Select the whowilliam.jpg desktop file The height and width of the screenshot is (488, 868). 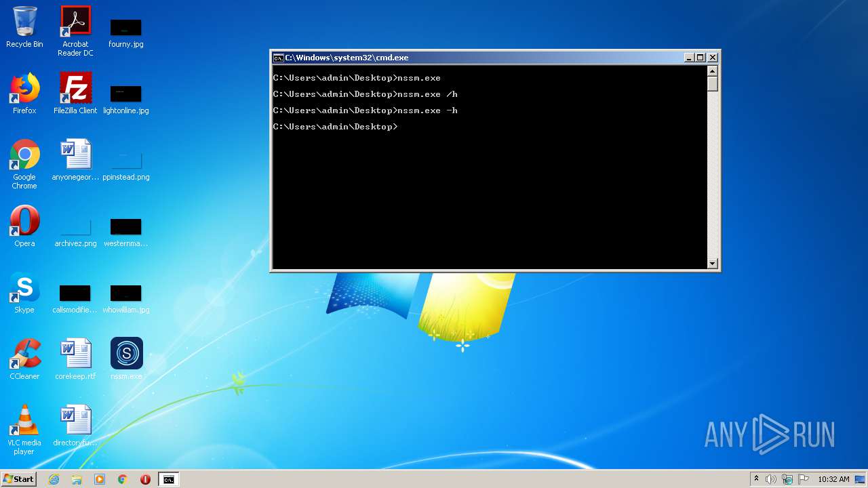click(x=126, y=298)
